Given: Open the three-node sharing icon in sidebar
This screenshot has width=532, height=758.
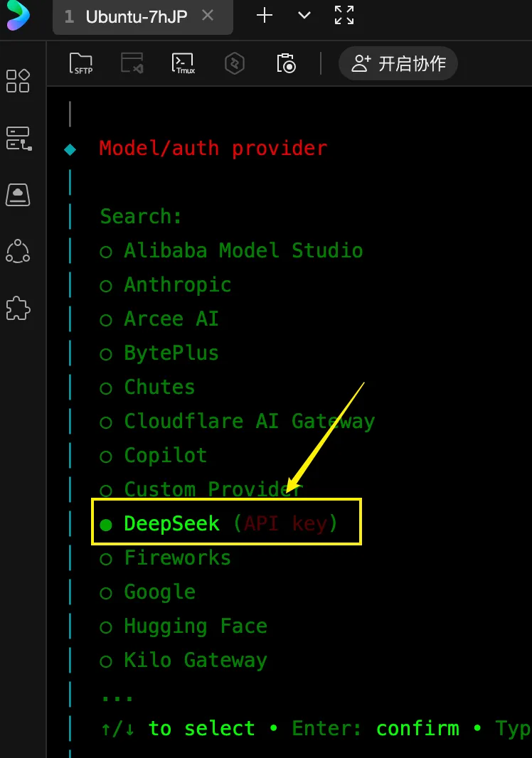Looking at the screenshot, I should 18,251.
